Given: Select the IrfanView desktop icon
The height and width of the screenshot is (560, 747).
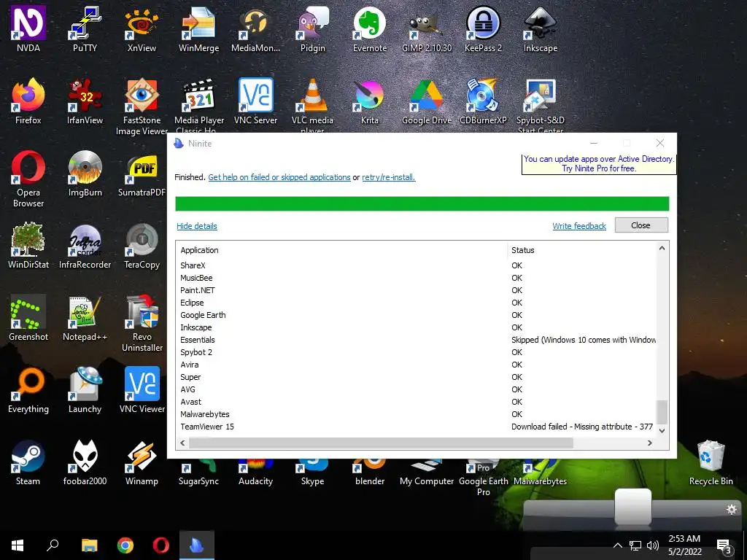Looking at the screenshot, I should (x=85, y=101).
